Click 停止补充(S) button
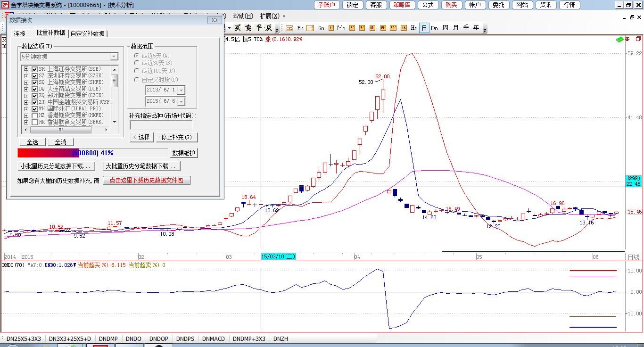Viewport: 644px width, 347px height. 177,137
